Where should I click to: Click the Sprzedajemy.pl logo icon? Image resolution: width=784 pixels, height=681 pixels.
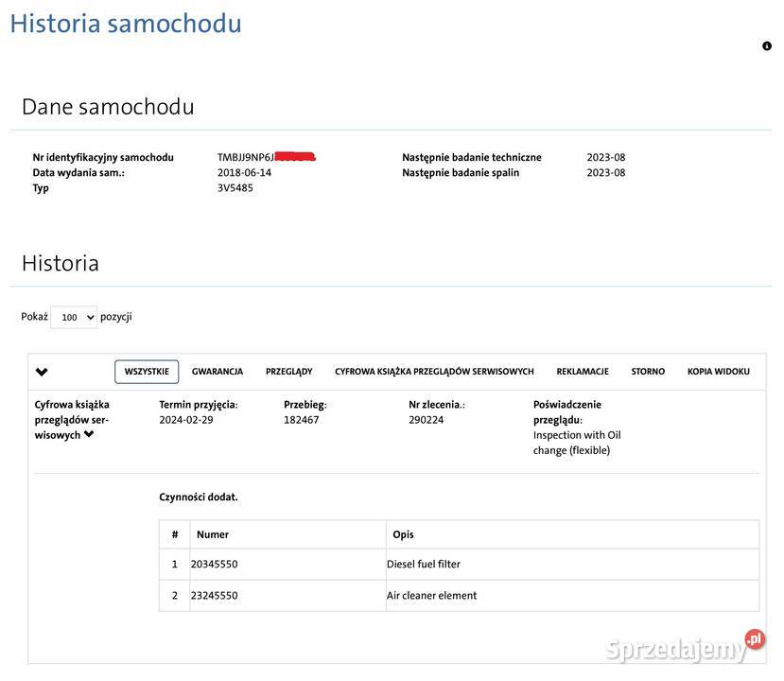pos(752,638)
